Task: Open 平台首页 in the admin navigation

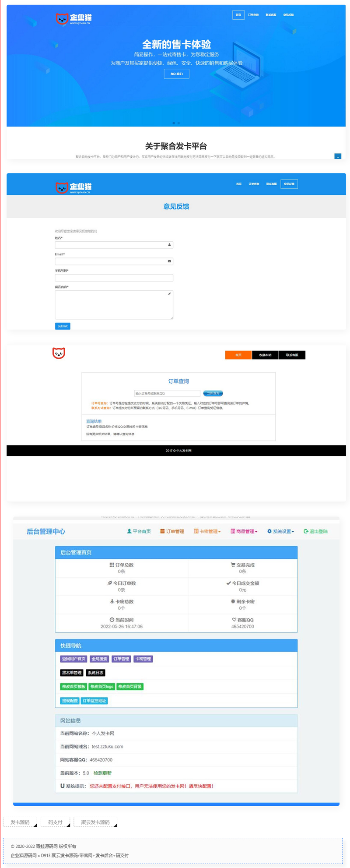Action: point(139,531)
